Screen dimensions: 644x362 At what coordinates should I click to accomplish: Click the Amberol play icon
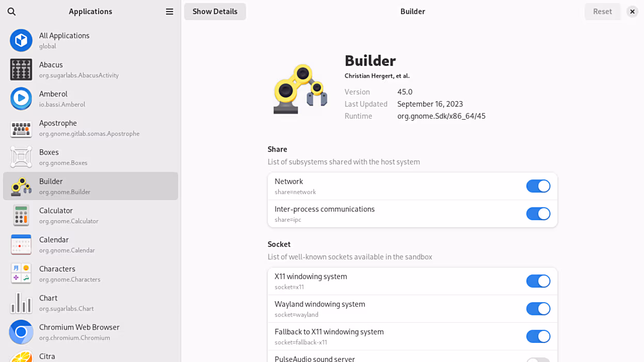point(21,98)
